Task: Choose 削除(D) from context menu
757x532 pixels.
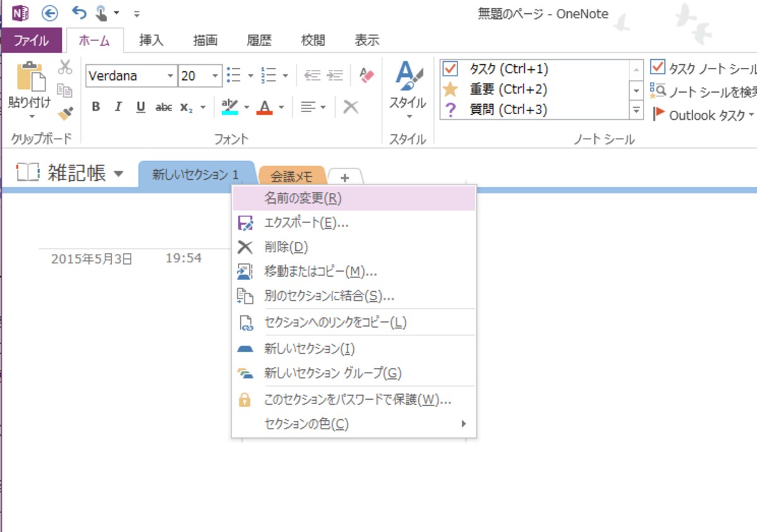Action: 354,247
